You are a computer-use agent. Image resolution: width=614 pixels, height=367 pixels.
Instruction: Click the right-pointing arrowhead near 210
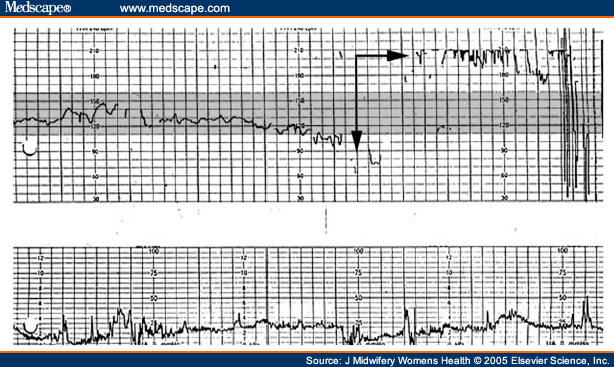point(397,56)
